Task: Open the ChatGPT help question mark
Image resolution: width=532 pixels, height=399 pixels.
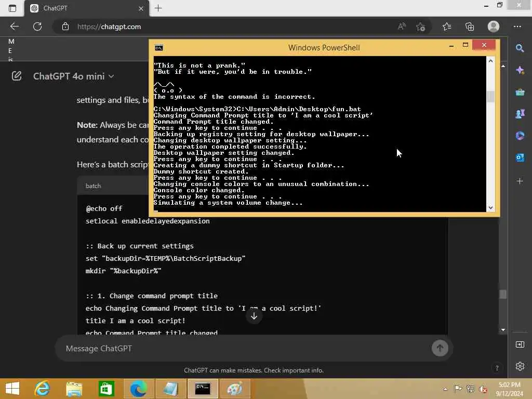Action: coord(497,368)
